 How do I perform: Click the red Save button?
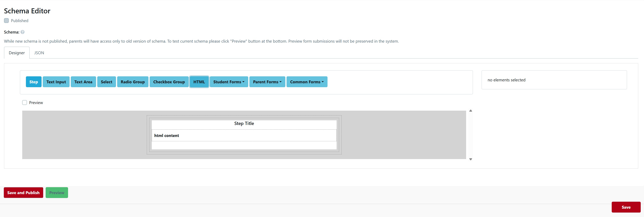pyautogui.click(x=626, y=207)
